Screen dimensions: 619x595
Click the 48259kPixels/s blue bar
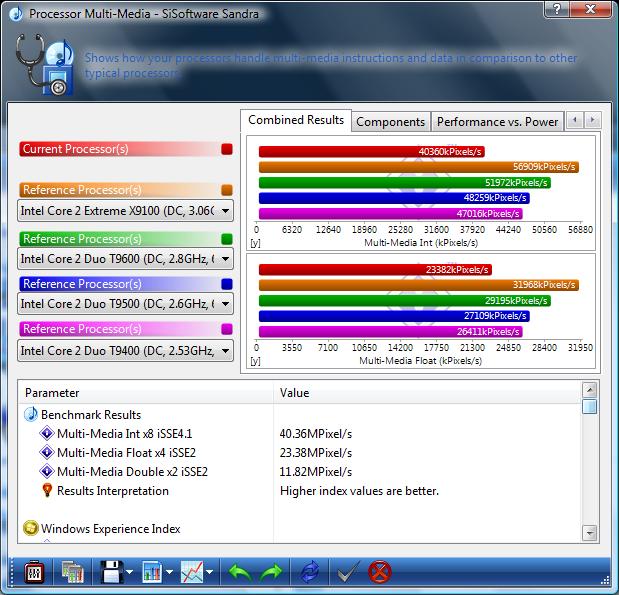pyautogui.click(x=394, y=198)
